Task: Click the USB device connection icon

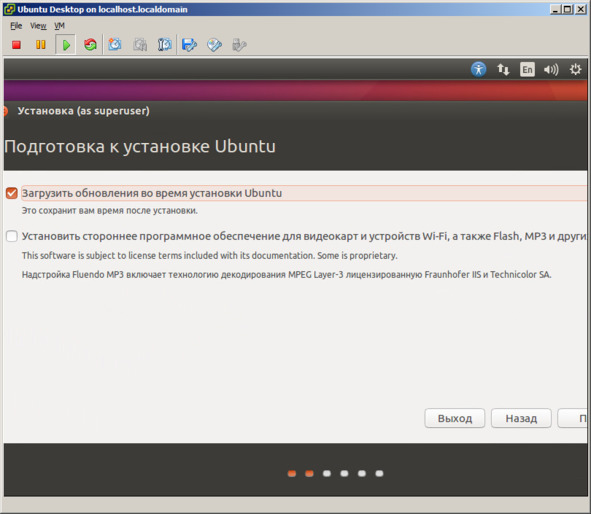Action: (x=239, y=45)
